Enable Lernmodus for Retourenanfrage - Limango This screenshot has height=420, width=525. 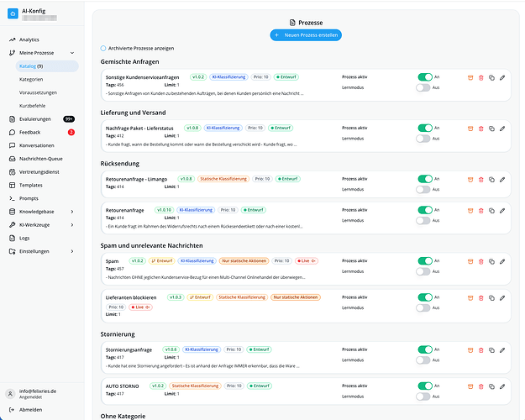coord(423,190)
